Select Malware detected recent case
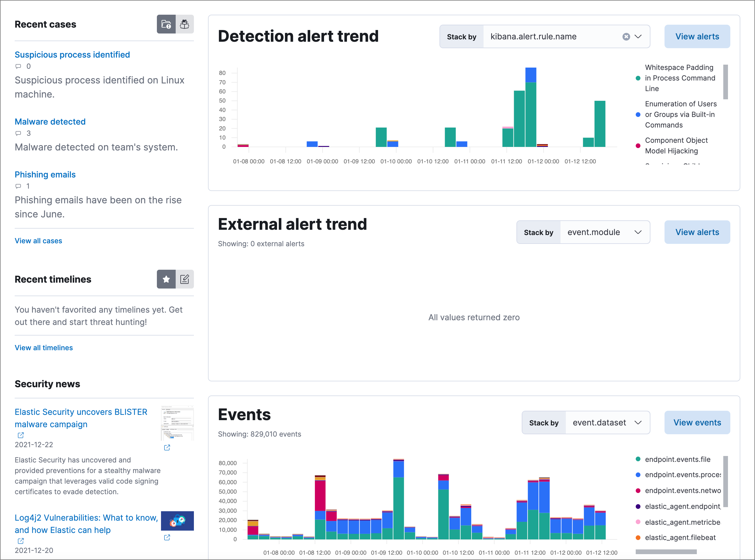Viewport: 755px width, 560px height. pos(50,121)
